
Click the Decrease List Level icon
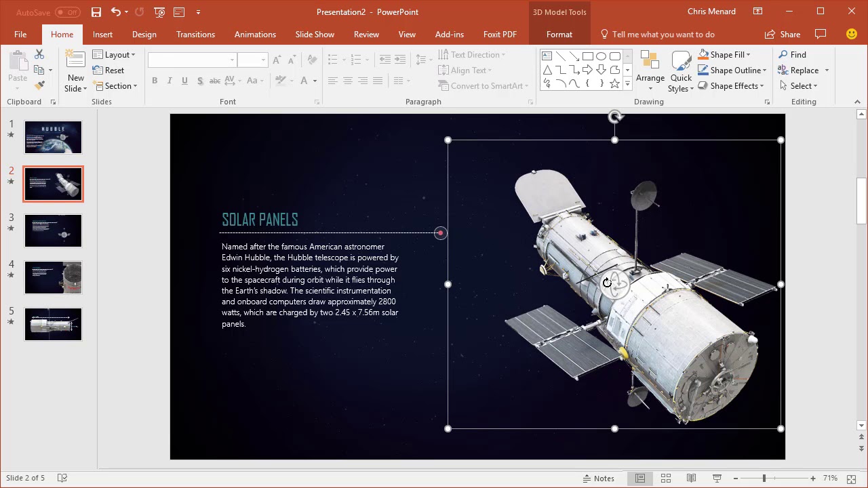(x=385, y=60)
